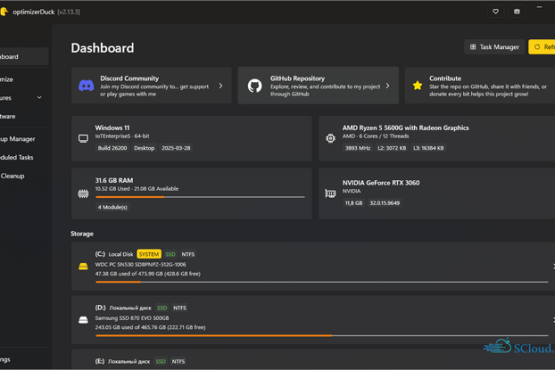Click the NVIDIA GeForce RTX 3060 title
Screen dimensions: 555x370
tap(381, 183)
